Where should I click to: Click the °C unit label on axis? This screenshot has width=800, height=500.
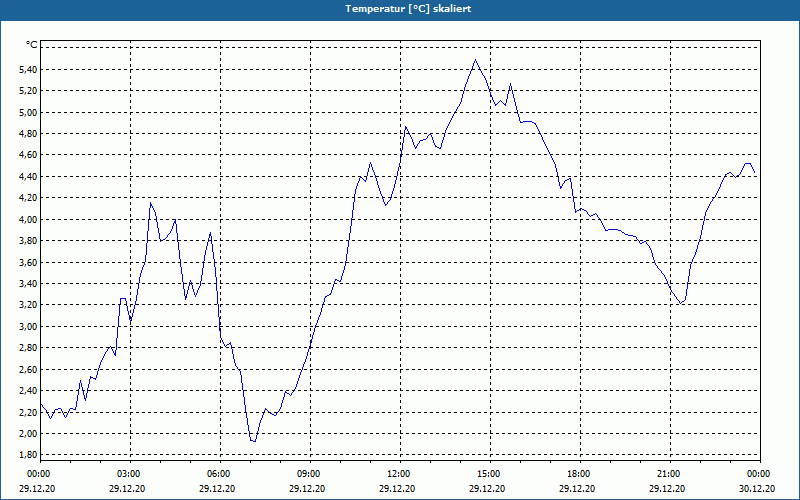click(32, 45)
